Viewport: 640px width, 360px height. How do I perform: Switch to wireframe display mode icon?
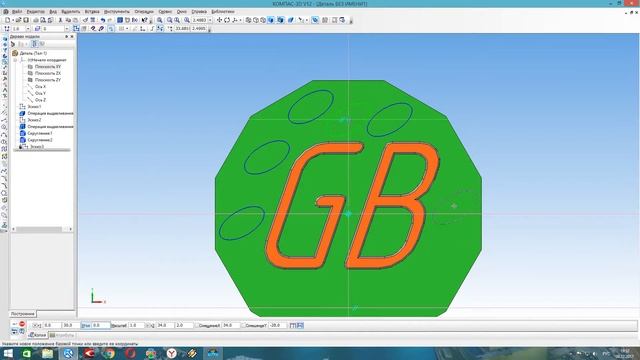pyautogui.click(x=248, y=20)
